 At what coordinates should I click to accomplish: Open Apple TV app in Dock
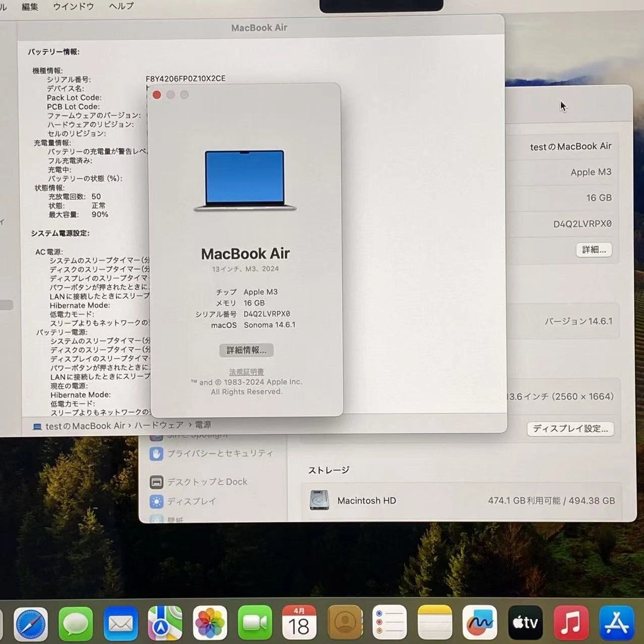point(525,624)
